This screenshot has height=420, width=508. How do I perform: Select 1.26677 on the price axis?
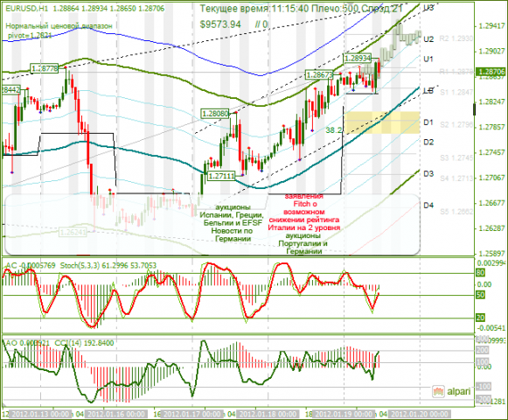(491, 203)
